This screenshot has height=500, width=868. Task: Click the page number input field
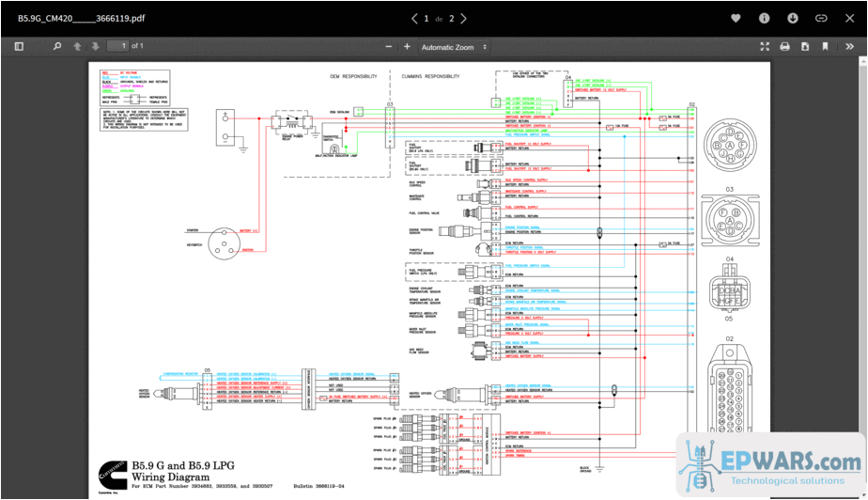117,46
